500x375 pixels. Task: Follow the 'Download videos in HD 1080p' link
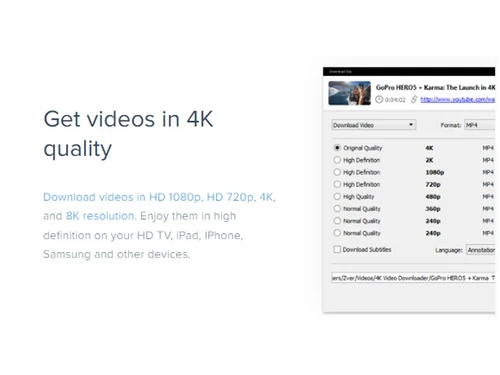[123, 197]
